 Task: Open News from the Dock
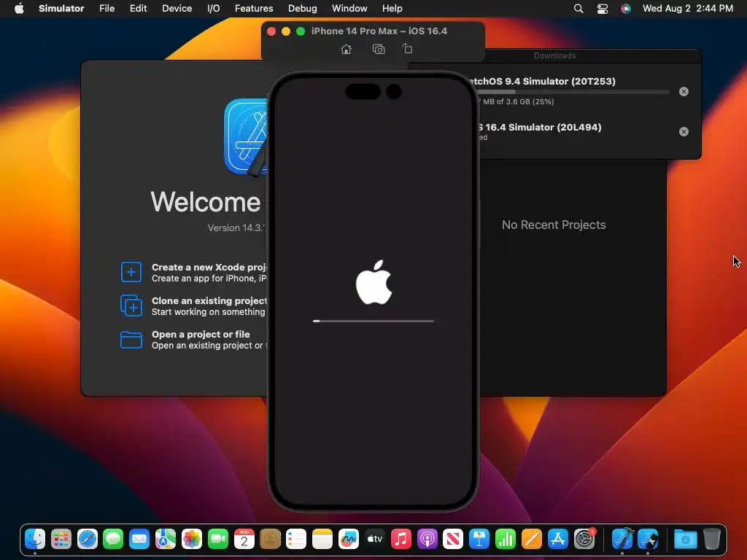click(452, 539)
